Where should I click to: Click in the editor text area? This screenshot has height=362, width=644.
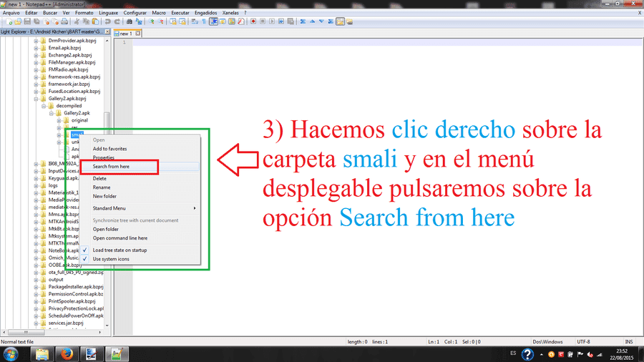pos(386,189)
